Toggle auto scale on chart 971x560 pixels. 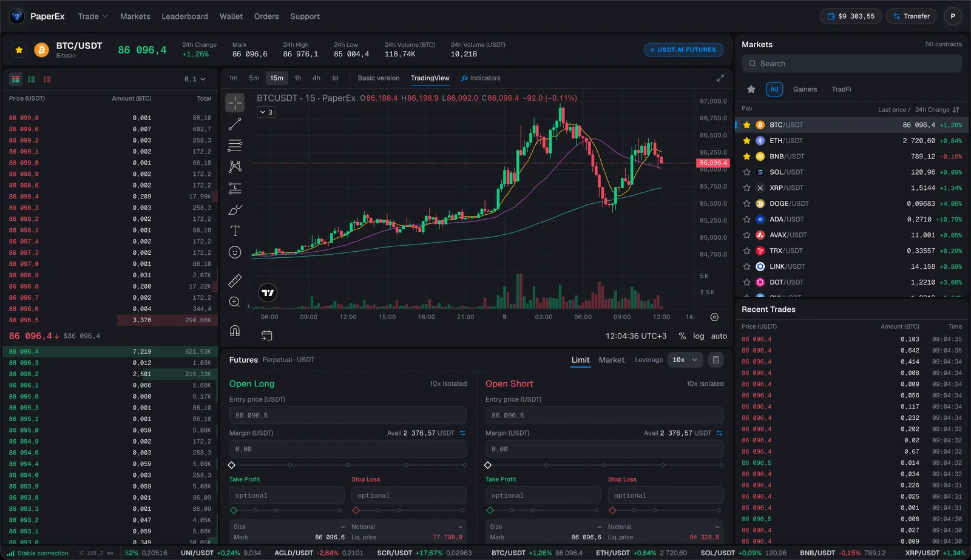[x=719, y=336]
